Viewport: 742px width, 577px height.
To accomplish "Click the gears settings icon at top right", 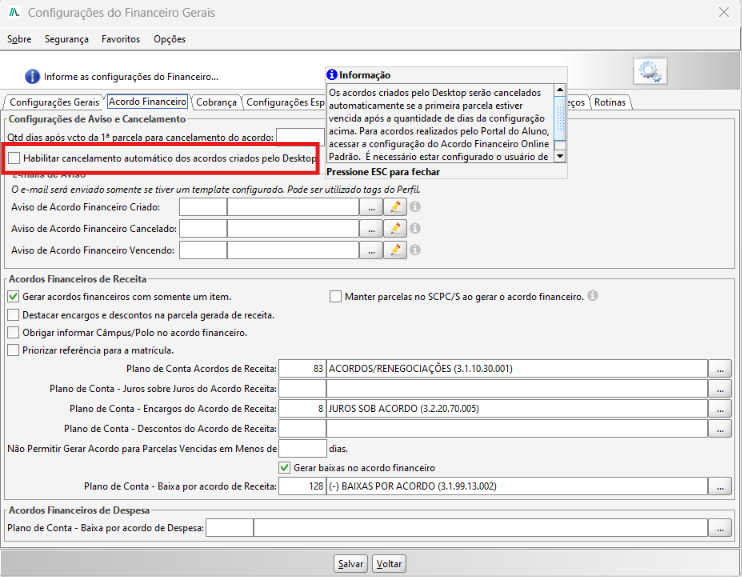I will pyautogui.click(x=650, y=71).
